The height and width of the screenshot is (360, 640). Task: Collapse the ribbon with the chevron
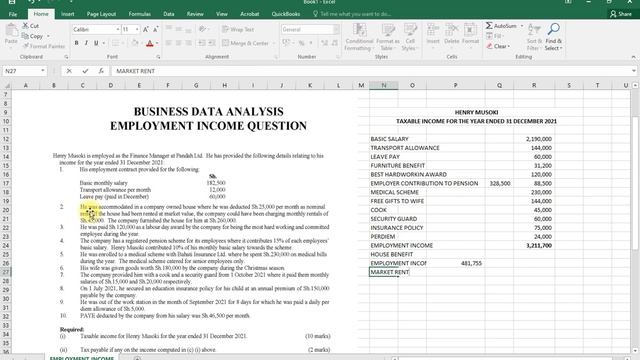pos(633,57)
